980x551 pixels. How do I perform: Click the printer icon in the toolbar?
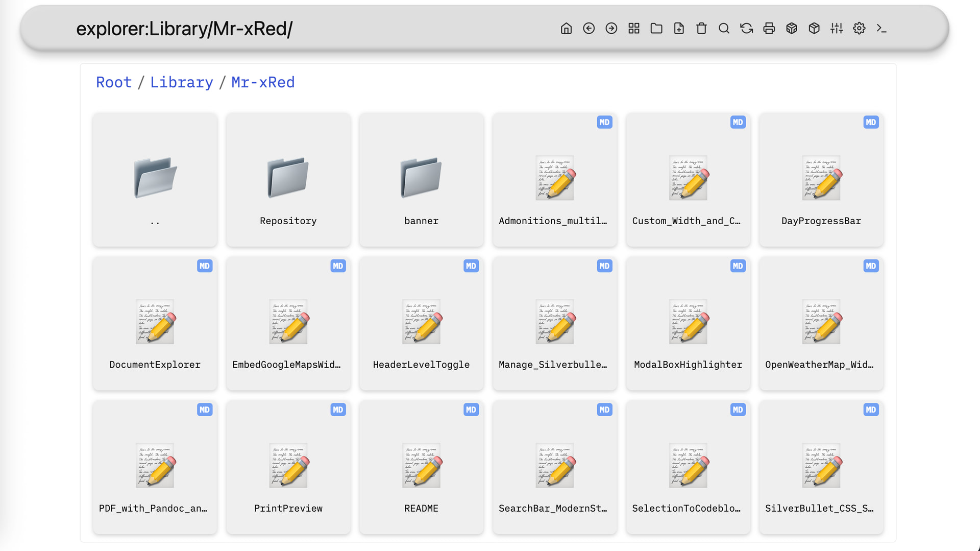point(769,29)
